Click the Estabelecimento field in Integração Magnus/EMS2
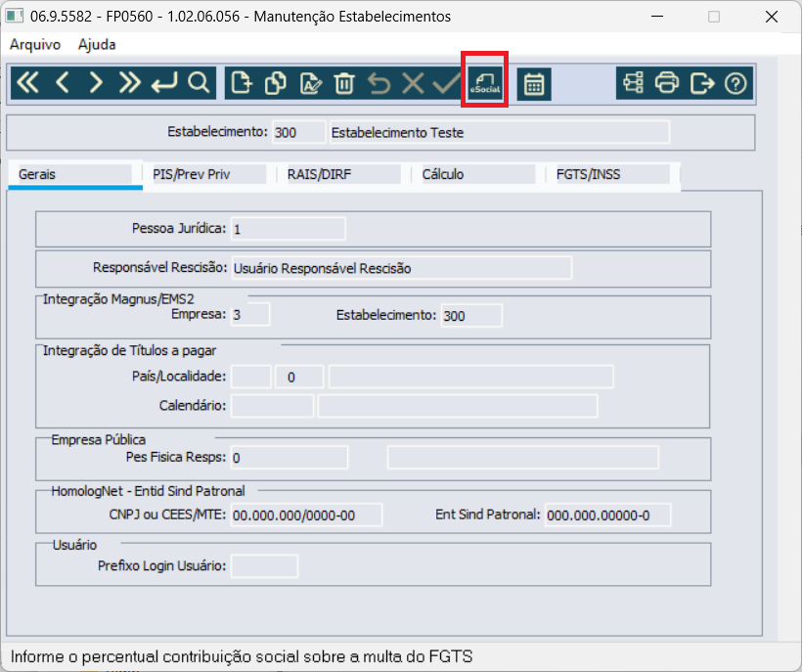The image size is (803, 672). pos(471,315)
